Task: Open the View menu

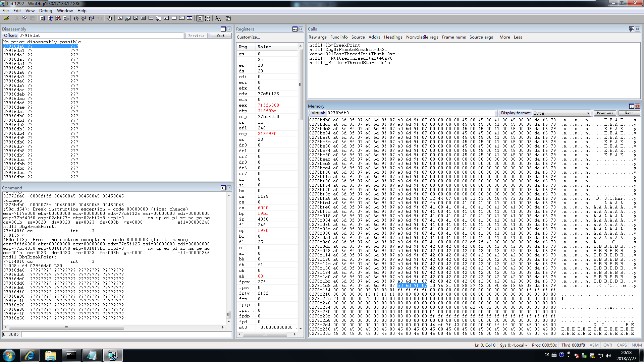Action: [x=30, y=10]
